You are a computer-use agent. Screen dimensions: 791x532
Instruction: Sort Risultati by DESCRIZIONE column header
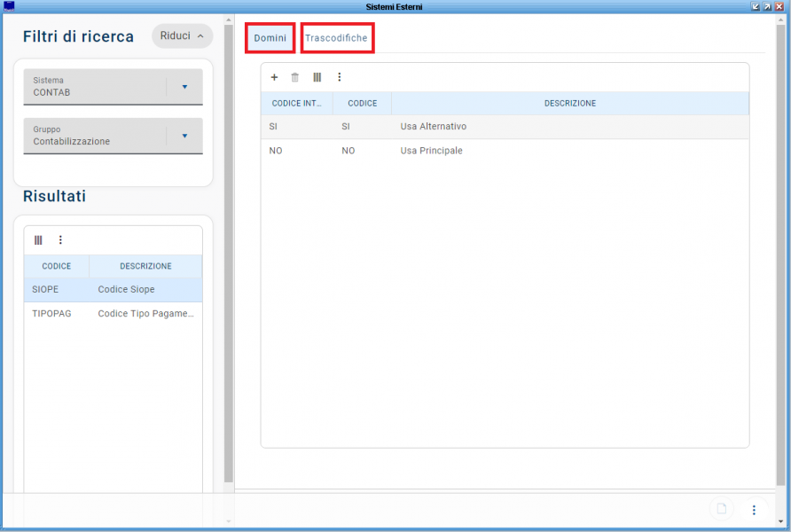coord(145,266)
